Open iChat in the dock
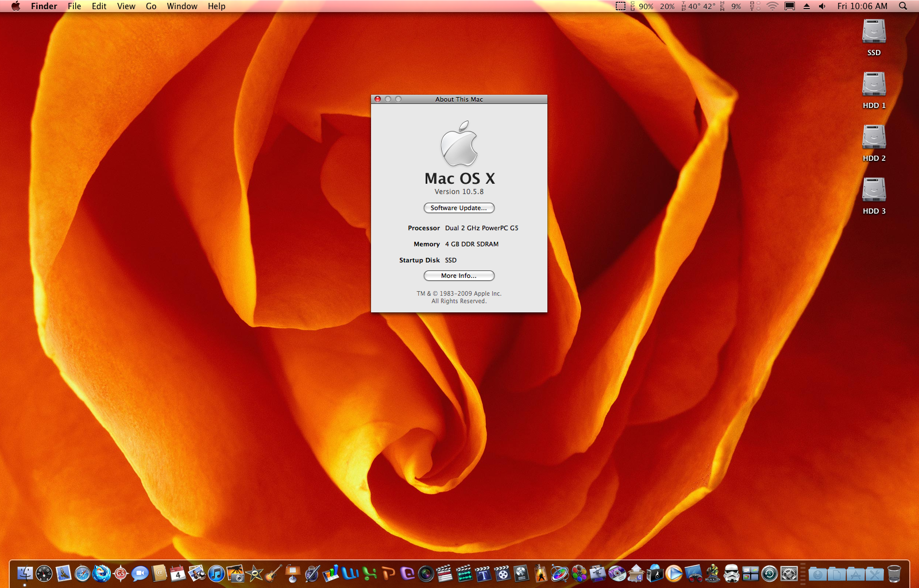The width and height of the screenshot is (919, 588). pyautogui.click(x=140, y=573)
